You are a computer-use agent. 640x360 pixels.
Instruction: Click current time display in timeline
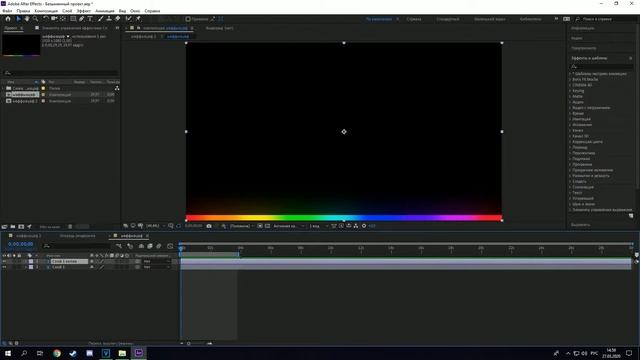[20, 244]
